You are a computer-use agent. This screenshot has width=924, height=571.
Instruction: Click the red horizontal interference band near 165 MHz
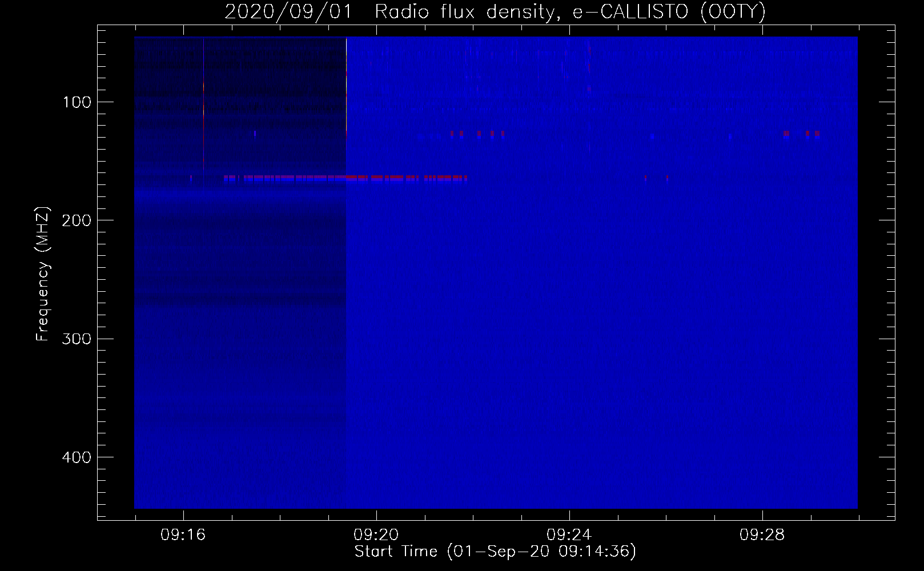tap(346, 178)
